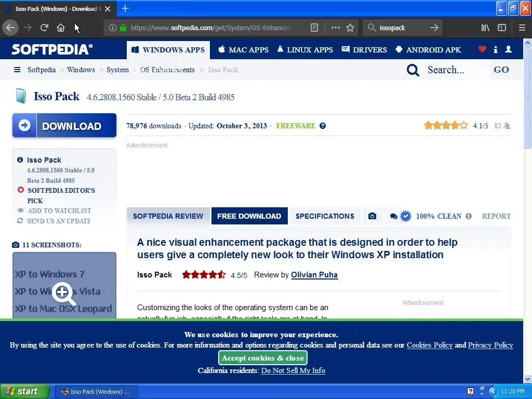
Task: Click the system tray clock 11:20 PM
Action: pyautogui.click(x=513, y=392)
